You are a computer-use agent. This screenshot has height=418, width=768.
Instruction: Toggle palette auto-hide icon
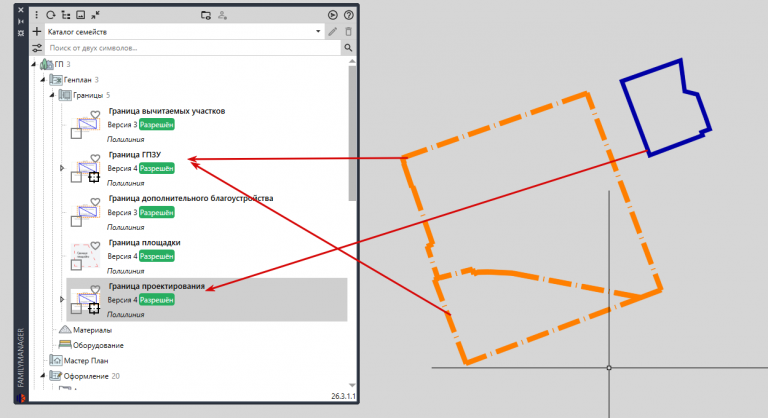click(x=21, y=22)
